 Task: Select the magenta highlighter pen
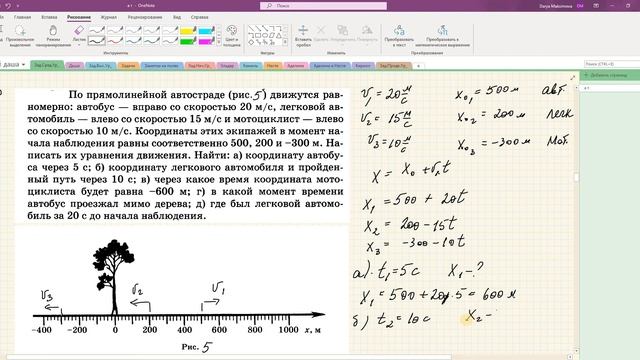[x=207, y=40]
